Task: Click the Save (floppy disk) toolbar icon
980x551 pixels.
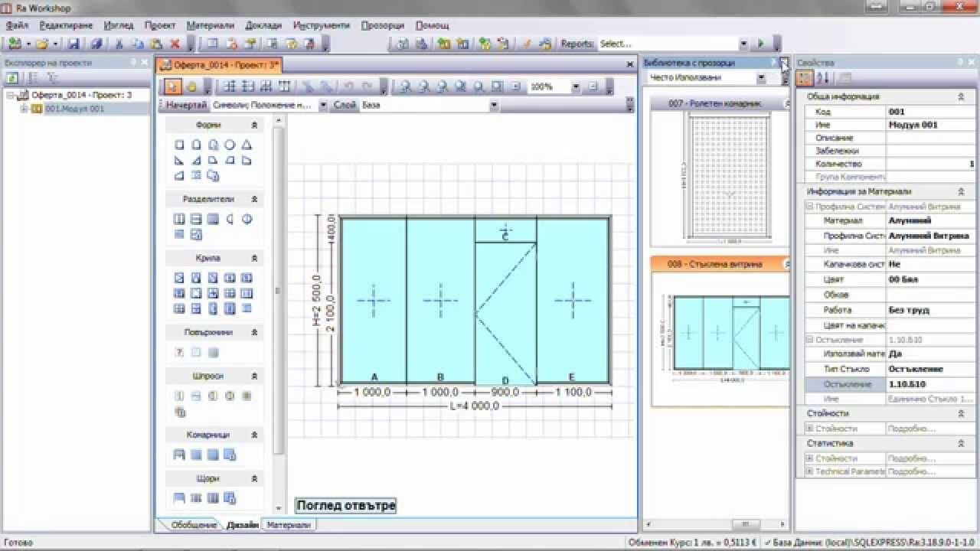Action: [74, 44]
